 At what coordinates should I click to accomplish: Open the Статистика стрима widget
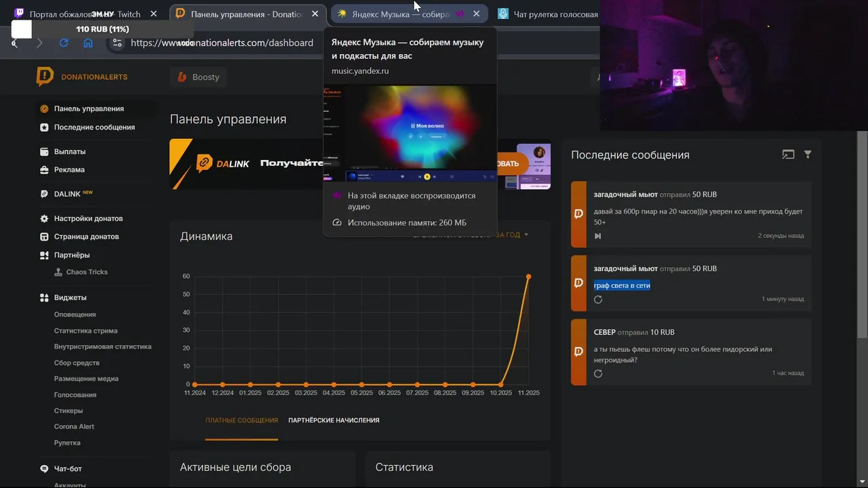pos(85,331)
